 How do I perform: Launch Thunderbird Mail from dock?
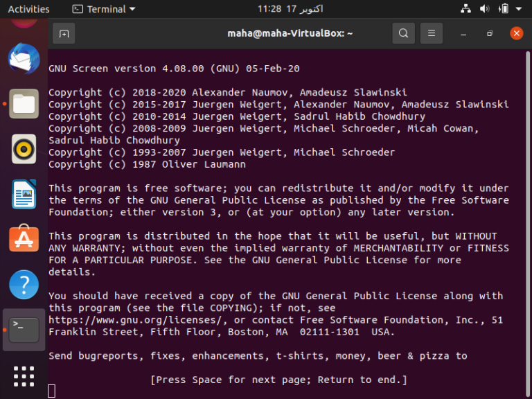click(24, 58)
